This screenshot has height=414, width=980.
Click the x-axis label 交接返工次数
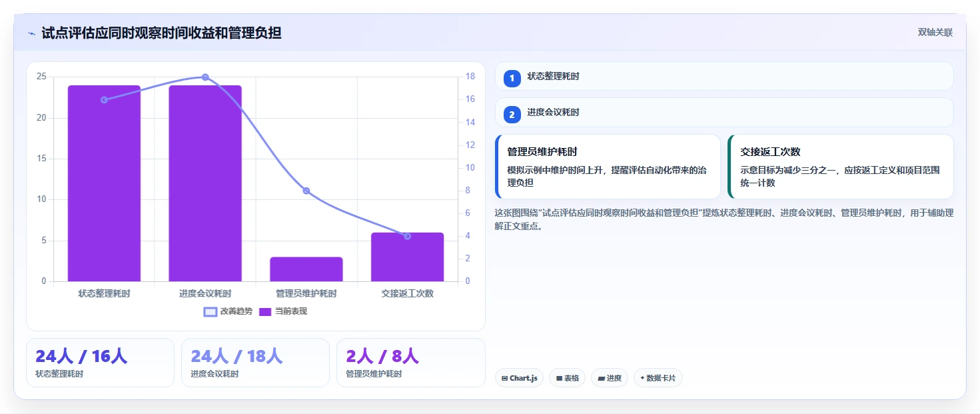(408, 293)
